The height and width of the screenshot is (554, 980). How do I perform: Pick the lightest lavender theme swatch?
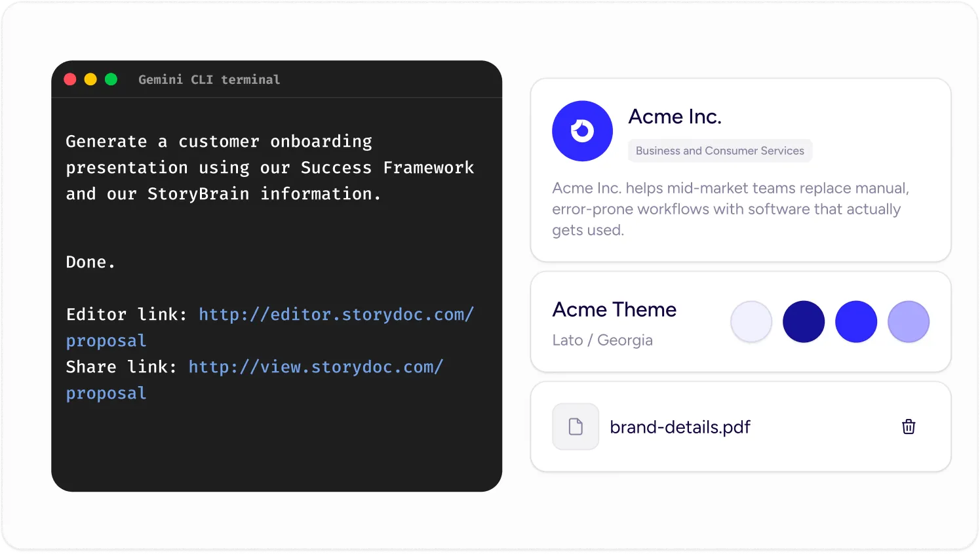751,322
